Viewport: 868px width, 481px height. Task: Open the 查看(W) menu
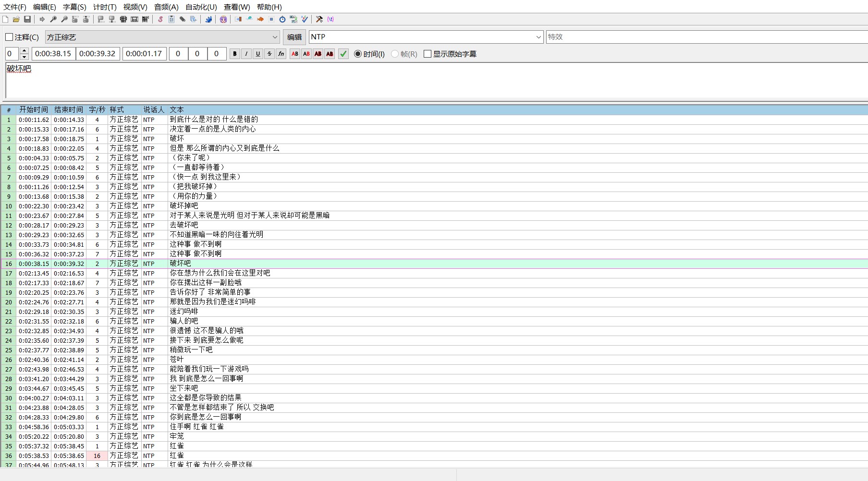tap(237, 7)
